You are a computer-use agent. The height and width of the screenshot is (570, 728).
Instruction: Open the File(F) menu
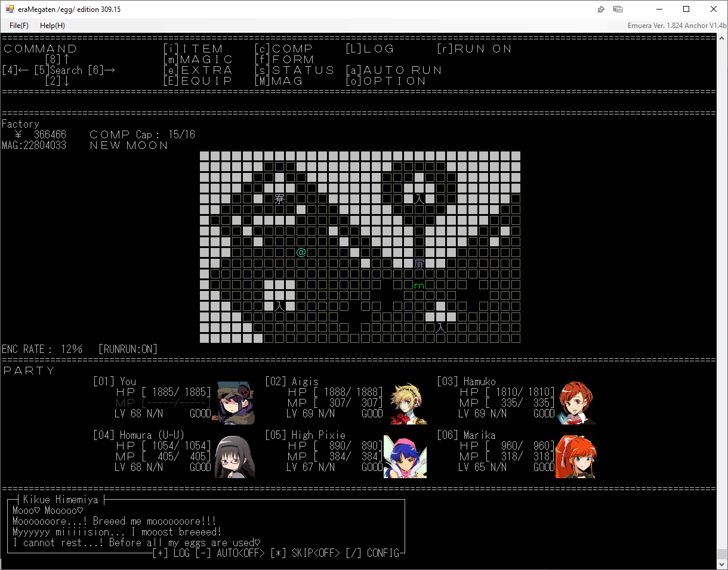(x=19, y=26)
